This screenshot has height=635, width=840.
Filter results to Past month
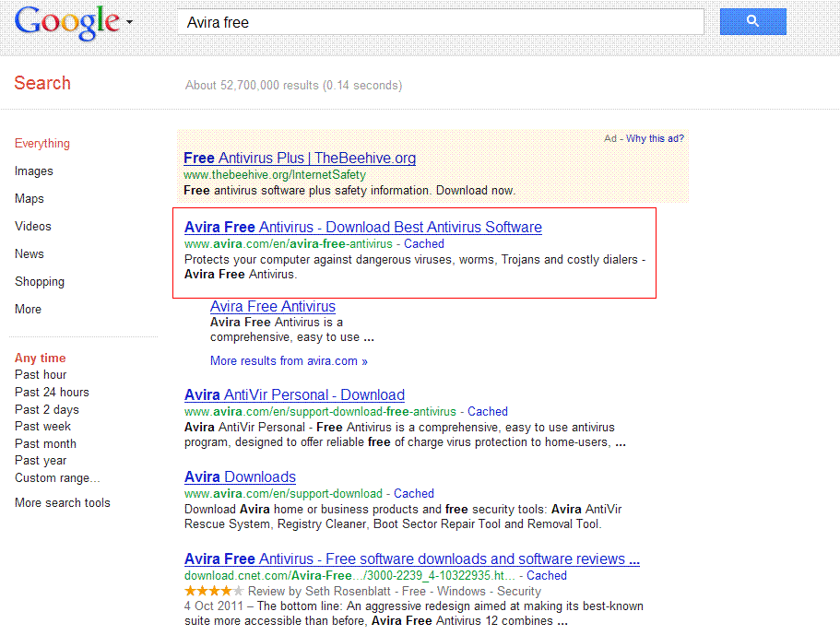click(45, 444)
